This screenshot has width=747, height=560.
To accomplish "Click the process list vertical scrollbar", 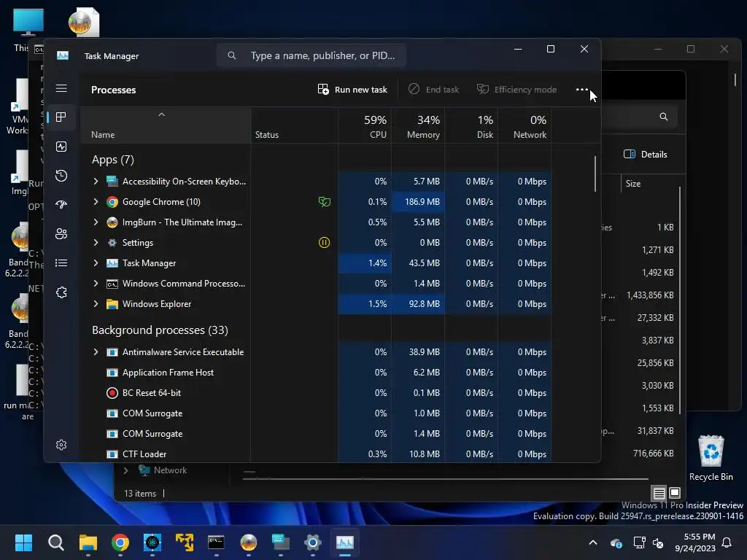I will pos(595,174).
